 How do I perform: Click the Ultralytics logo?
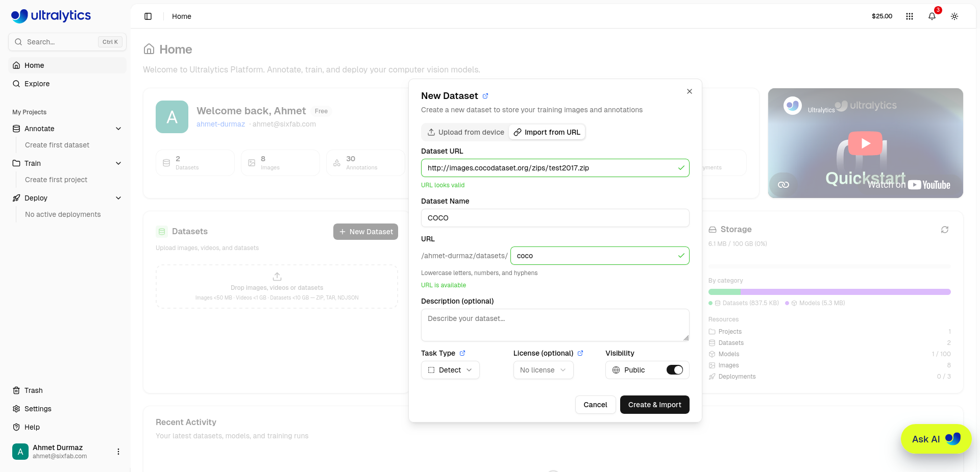[51, 16]
